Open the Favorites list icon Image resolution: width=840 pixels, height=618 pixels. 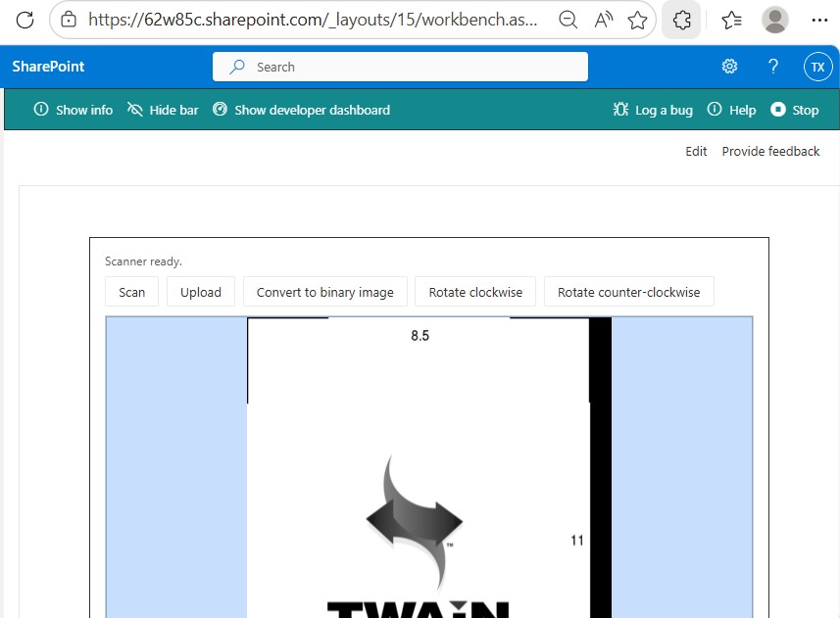pyautogui.click(x=731, y=21)
